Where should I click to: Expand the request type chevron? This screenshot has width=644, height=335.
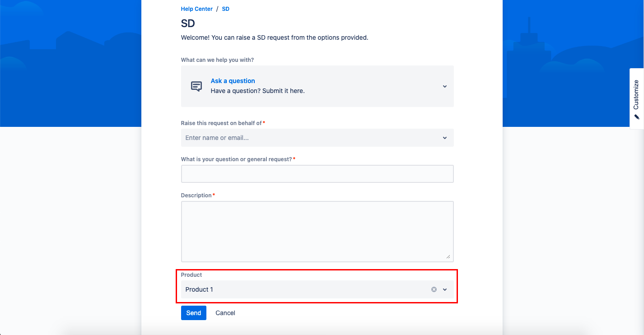pyautogui.click(x=444, y=86)
